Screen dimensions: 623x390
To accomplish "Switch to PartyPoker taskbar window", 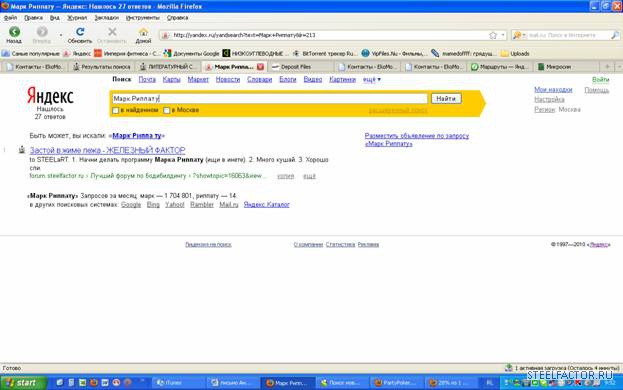I will tap(395, 382).
